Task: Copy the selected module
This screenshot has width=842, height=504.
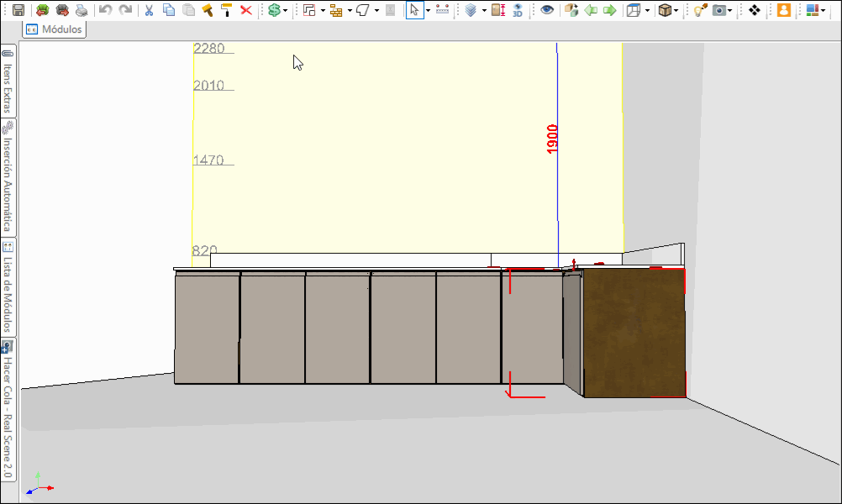Action: 169,10
